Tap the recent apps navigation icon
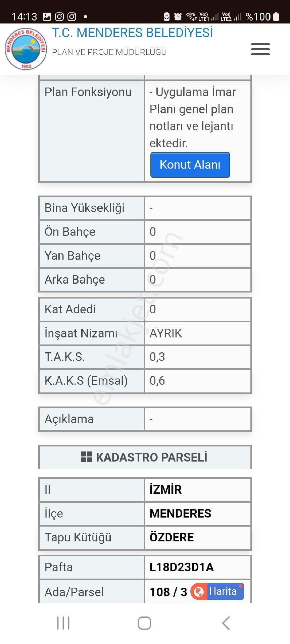 point(63,623)
